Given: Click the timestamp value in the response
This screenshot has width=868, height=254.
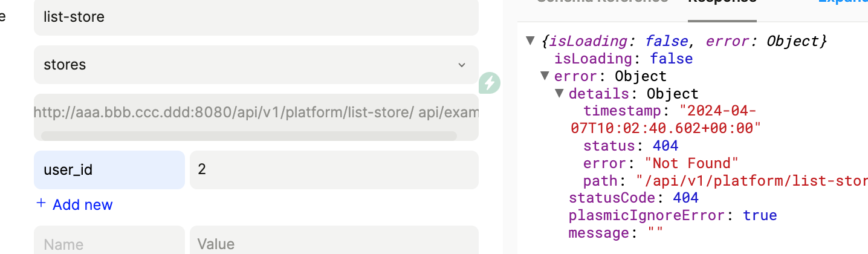Looking at the screenshot, I should pyautogui.click(x=665, y=120).
